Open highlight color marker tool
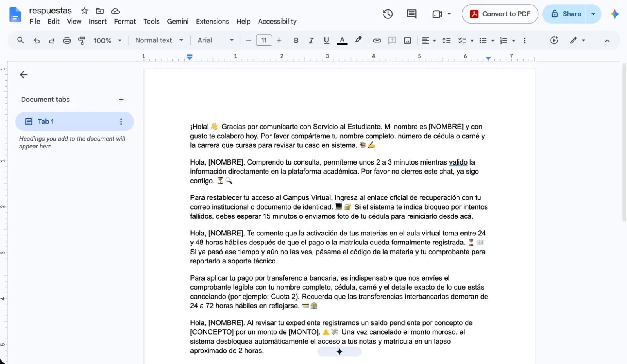 click(358, 40)
